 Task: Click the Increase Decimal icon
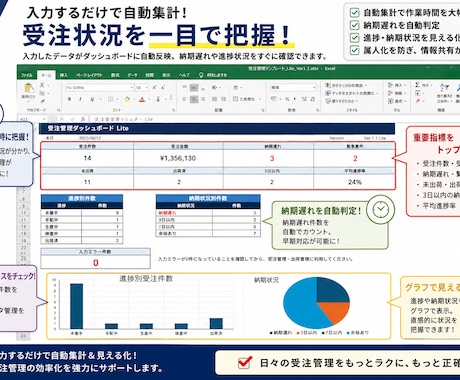[304, 99]
